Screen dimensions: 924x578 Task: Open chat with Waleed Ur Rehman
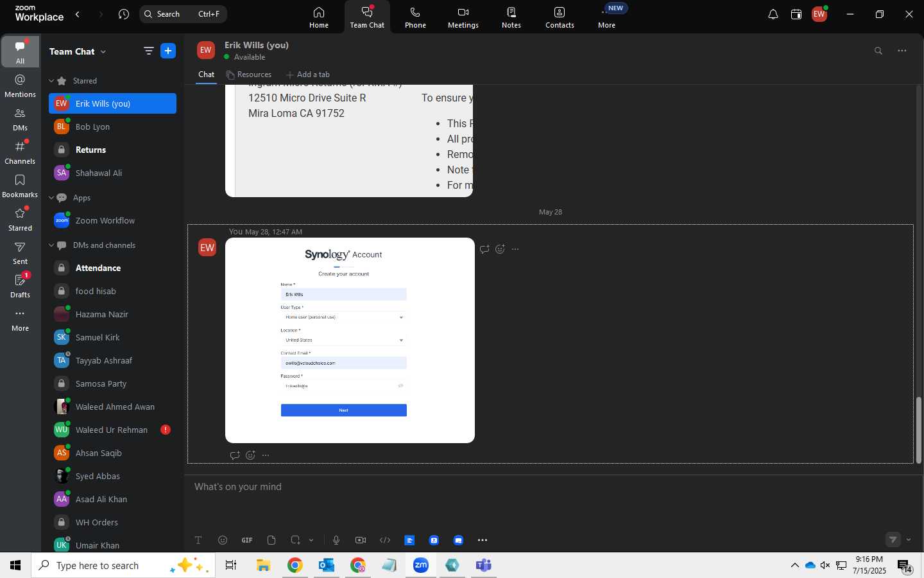coord(112,430)
